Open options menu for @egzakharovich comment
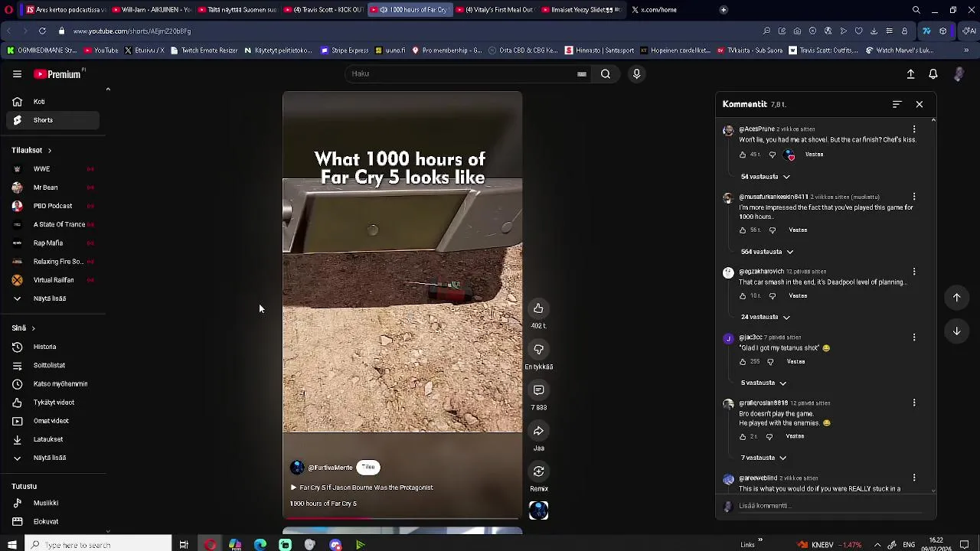Viewport: 980px width, 551px height. pos(914,272)
